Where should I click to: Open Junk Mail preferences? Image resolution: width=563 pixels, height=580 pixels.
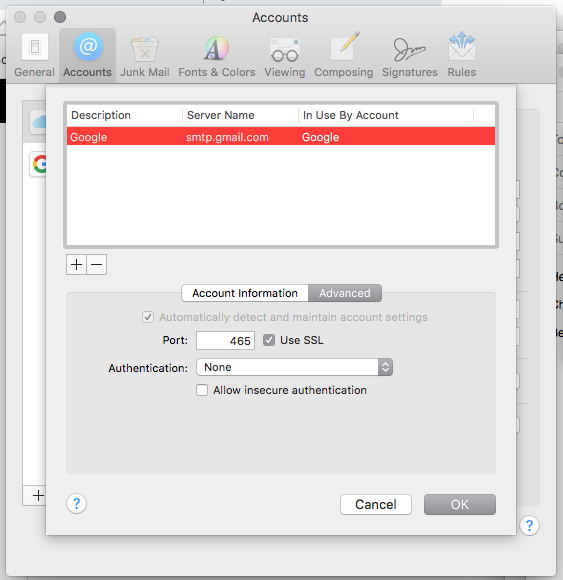coord(145,55)
